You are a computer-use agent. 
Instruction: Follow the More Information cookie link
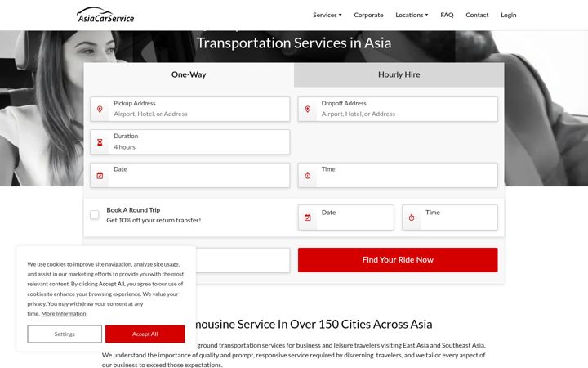pos(64,313)
